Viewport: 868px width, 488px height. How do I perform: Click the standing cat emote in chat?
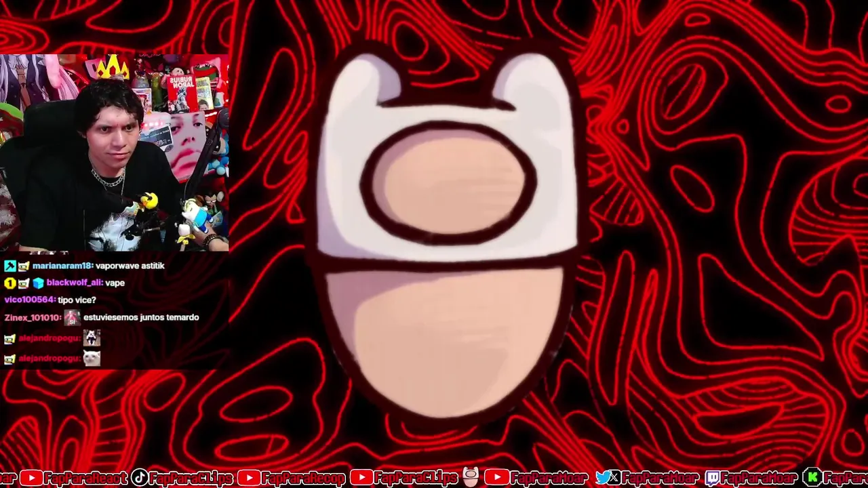click(x=92, y=338)
